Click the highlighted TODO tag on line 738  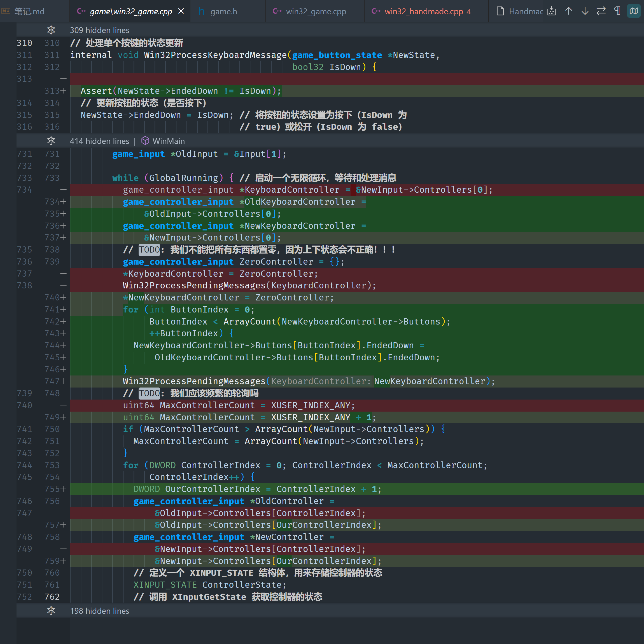149,250
